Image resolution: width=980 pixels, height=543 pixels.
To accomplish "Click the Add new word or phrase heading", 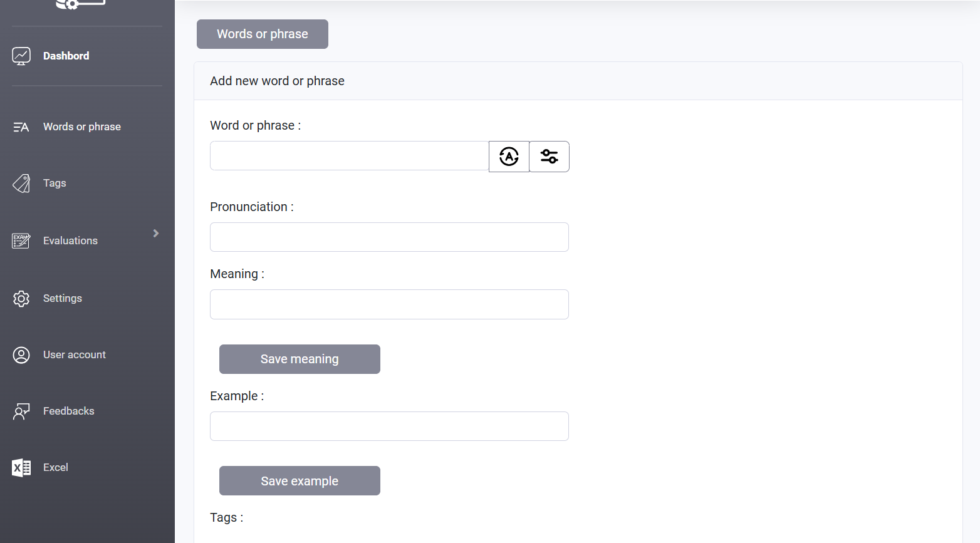I will (277, 81).
